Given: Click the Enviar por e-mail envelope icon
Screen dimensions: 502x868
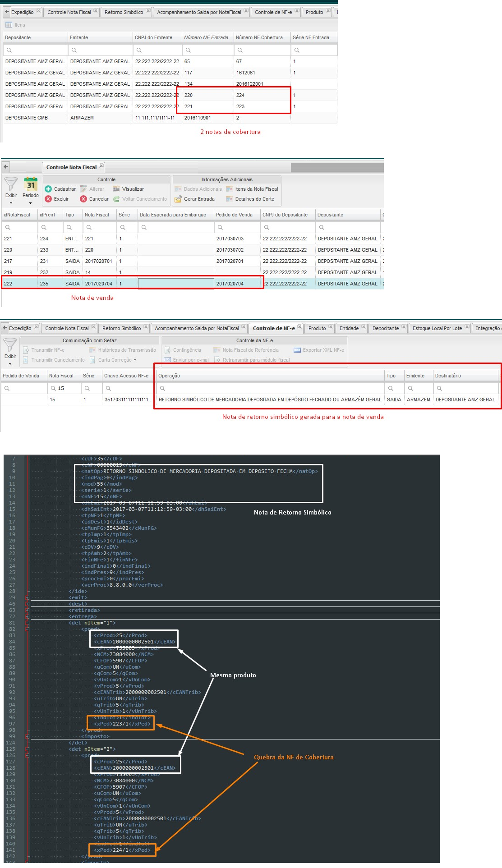Looking at the screenshot, I should tap(167, 360).
